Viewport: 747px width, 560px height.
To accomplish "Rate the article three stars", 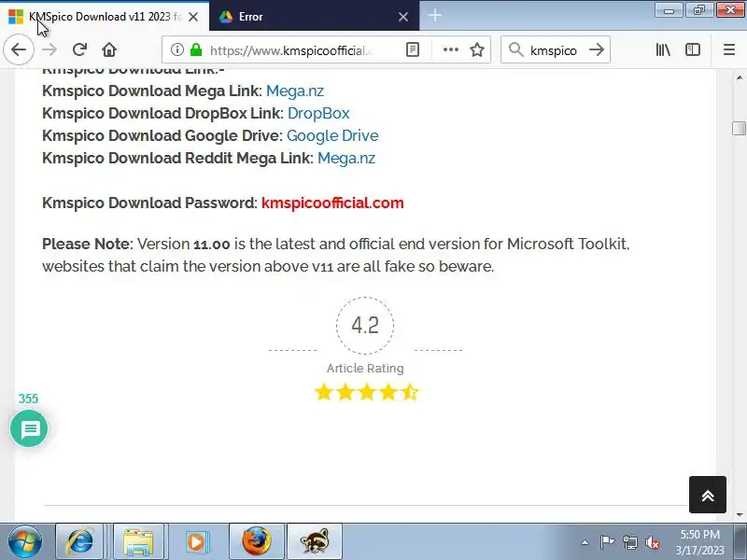I will [x=367, y=392].
